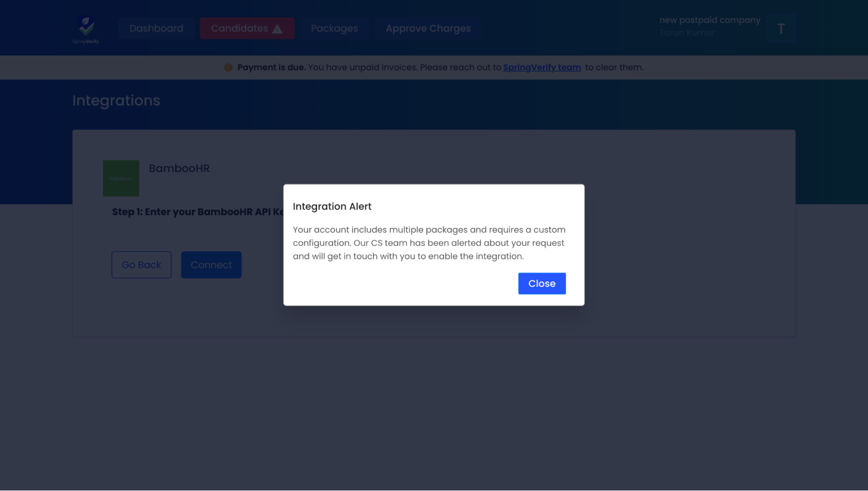Open the T user avatar menu
868x491 pixels.
pyautogui.click(x=781, y=29)
